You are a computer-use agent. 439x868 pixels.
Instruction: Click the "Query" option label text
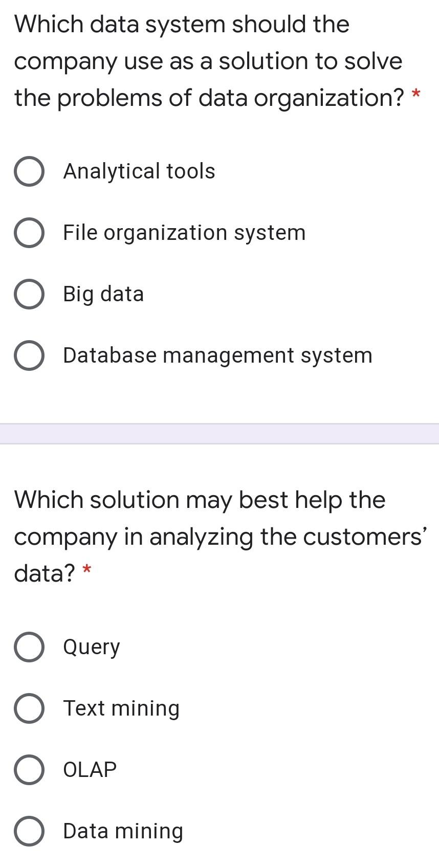tap(92, 648)
